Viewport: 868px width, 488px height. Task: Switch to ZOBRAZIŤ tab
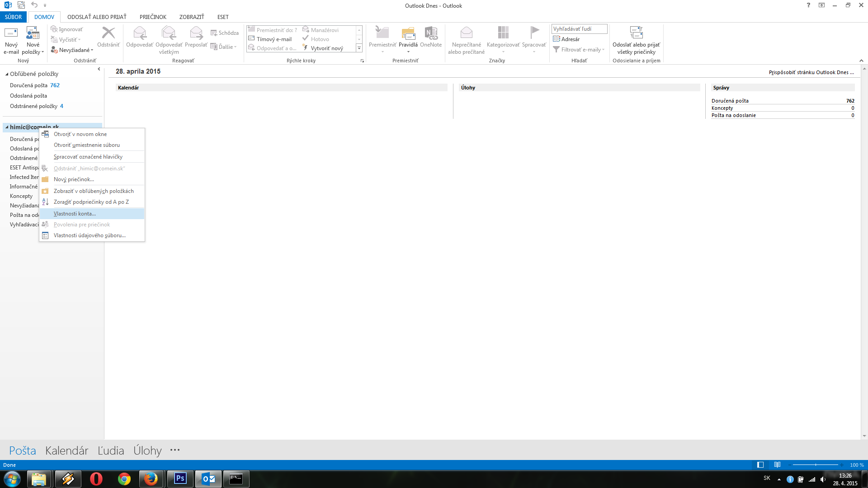tap(192, 17)
